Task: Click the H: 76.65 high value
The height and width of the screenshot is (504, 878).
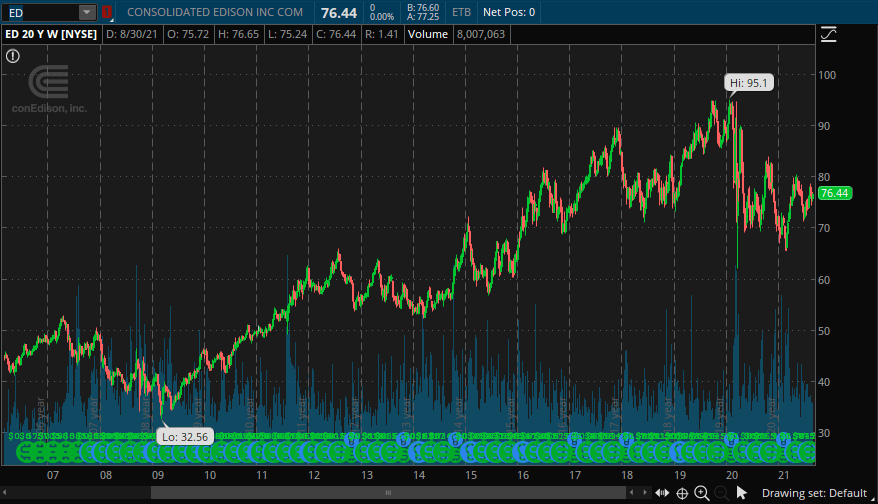Action: [x=239, y=34]
